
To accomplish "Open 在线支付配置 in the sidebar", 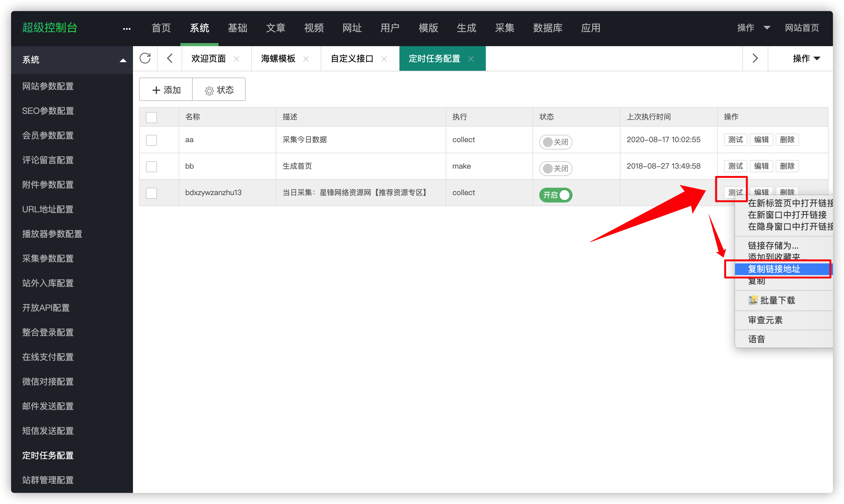I will click(x=48, y=357).
